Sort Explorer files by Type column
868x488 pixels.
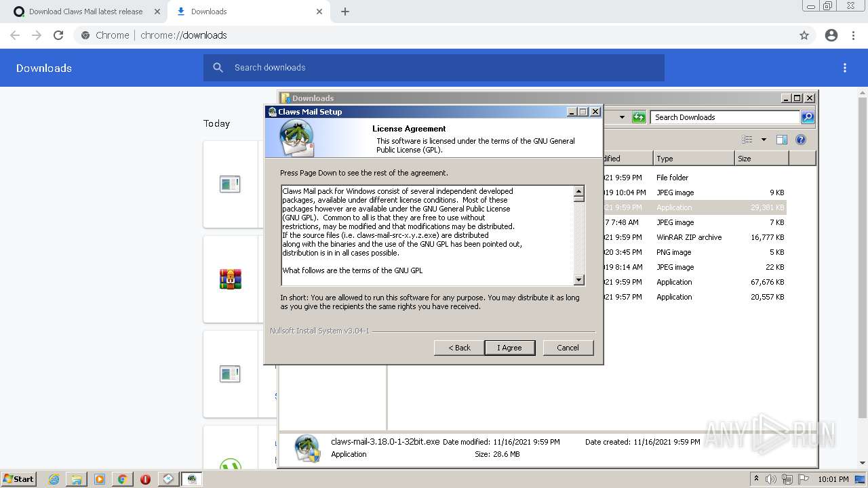click(694, 159)
